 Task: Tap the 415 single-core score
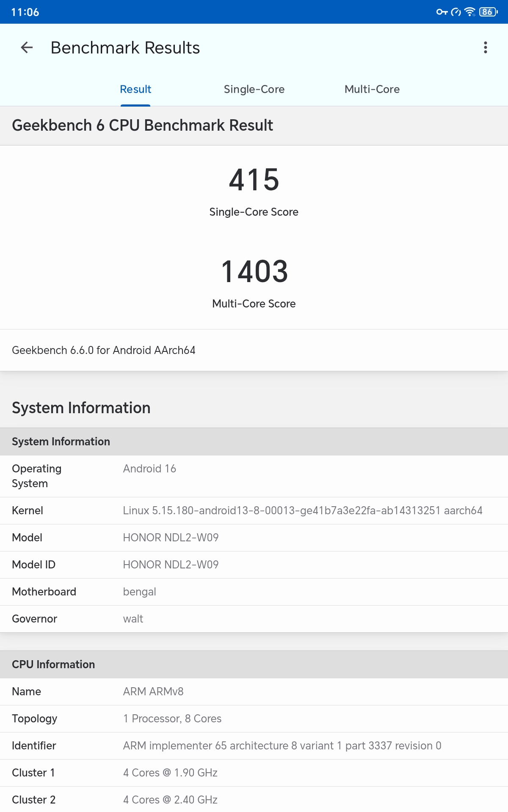click(254, 180)
